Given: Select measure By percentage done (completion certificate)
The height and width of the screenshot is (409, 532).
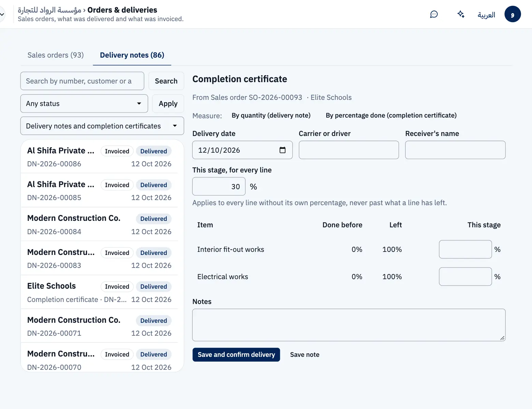Looking at the screenshot, I should click(x=391, y=116).
